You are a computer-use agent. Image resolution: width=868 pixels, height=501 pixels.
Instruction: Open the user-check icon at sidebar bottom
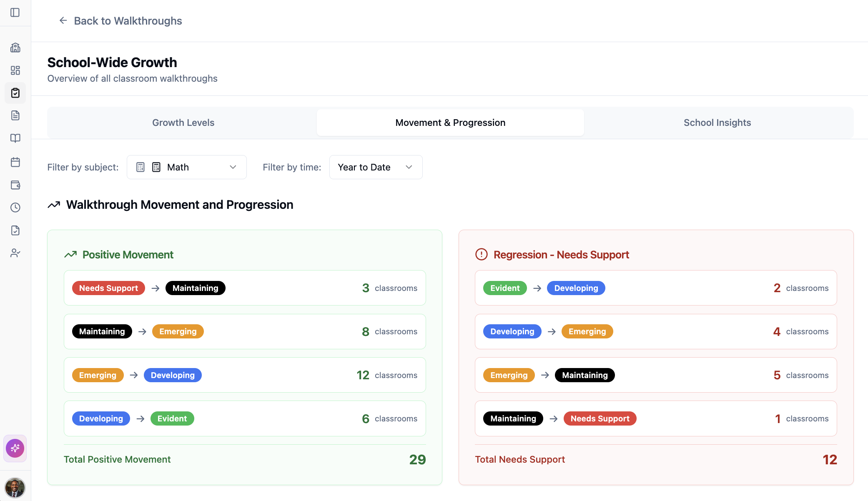15,253
